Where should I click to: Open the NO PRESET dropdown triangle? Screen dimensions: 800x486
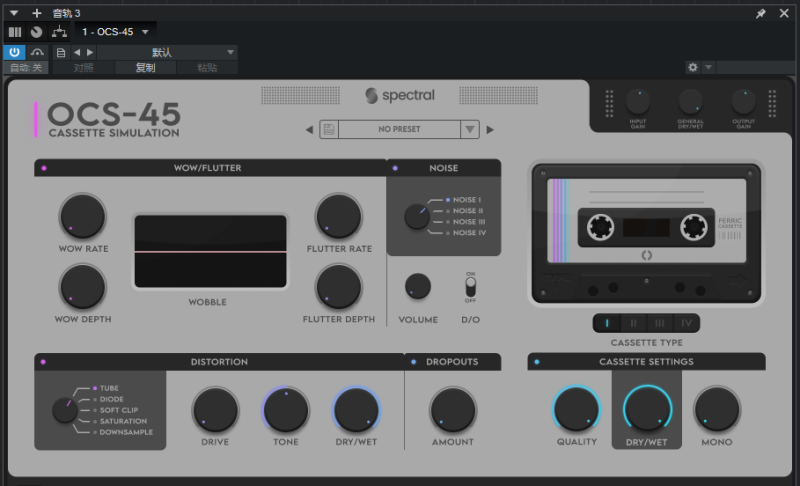pos(470,130)
